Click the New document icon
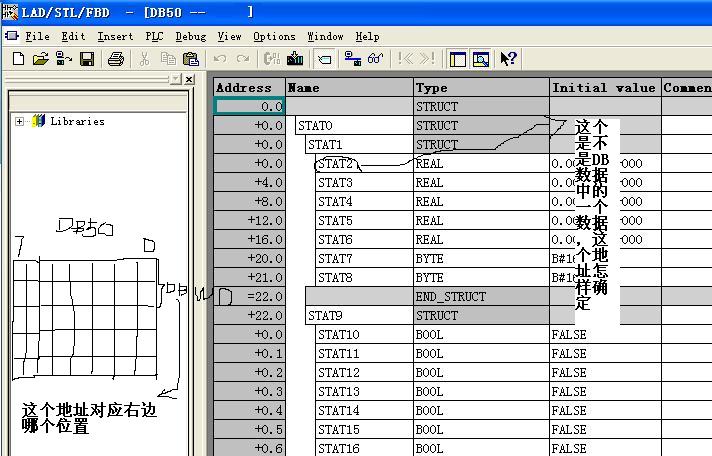This screenshot has width=712, height=456. click(x=18, y=59)
